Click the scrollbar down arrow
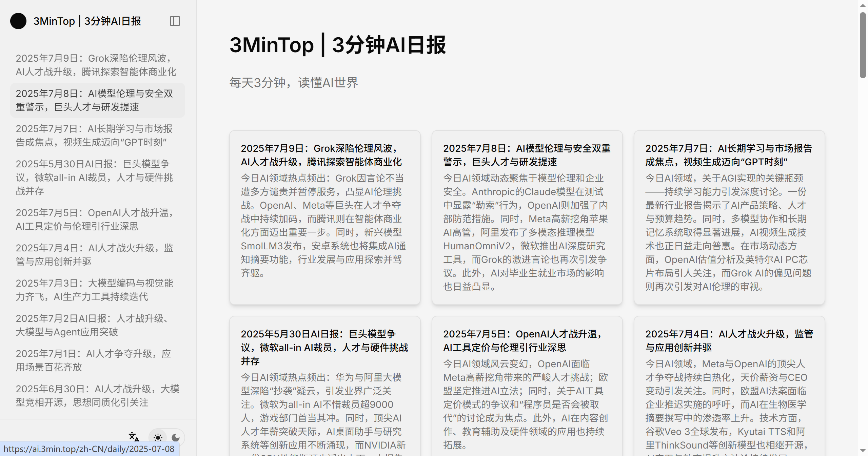This screenshot has width=868, height=456. point(863,451)
